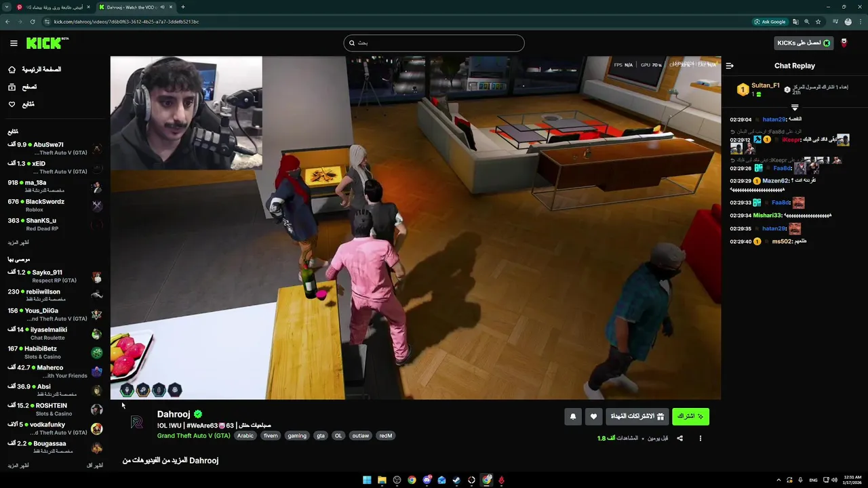Click the Dahrooj channel avatar
868x488 pixels.
136,423
